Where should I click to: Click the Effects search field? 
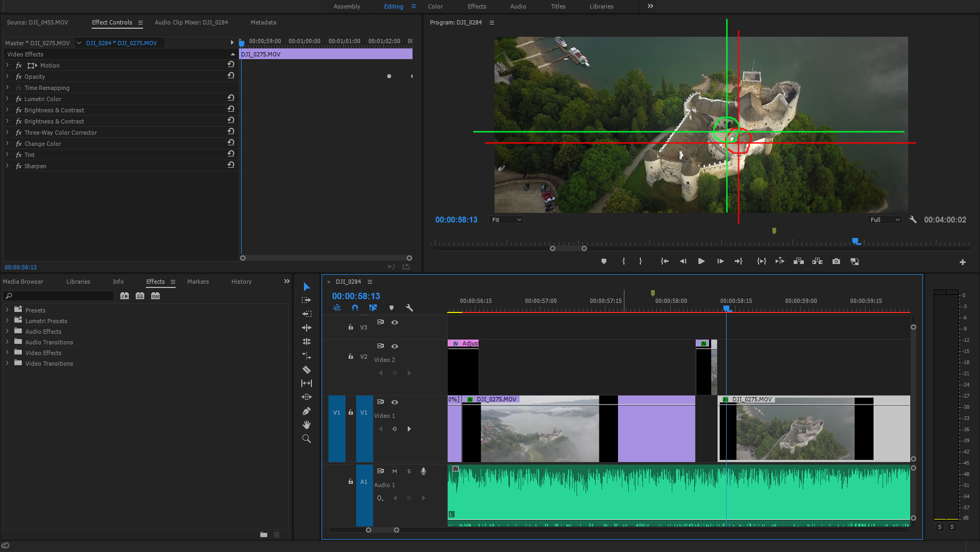click(x=59, y=296)
